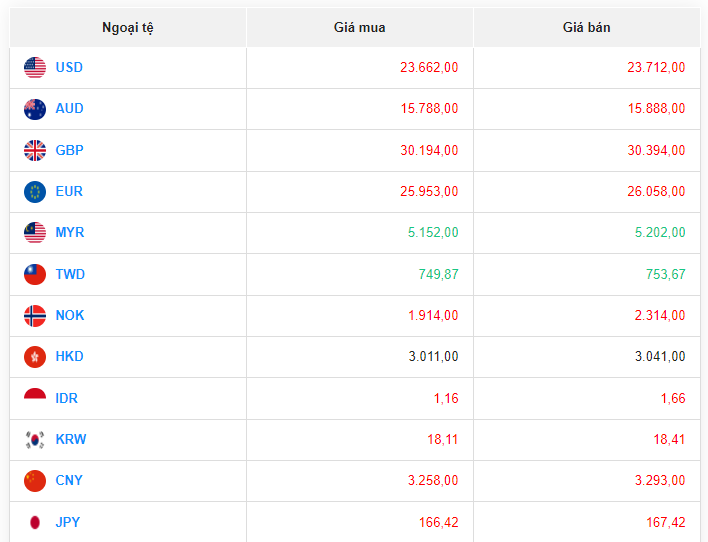Open the CNY currency link
708x542 pixels.
point(69,480)
